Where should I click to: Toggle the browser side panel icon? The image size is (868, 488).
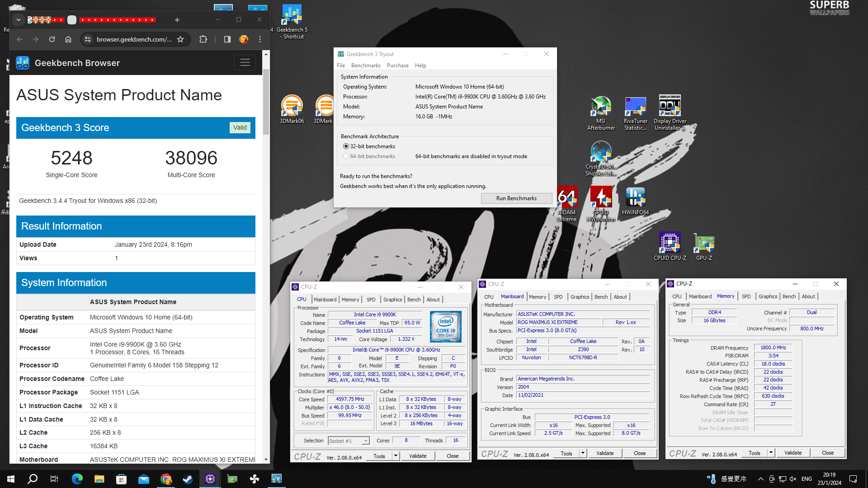click(x=227, y=39)
